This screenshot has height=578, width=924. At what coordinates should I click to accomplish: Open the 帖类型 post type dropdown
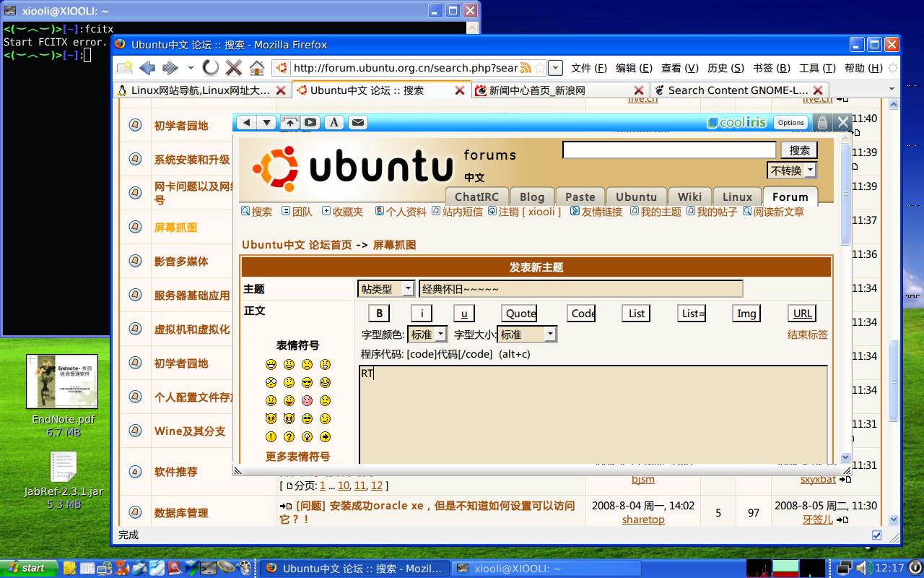[386, 289]
